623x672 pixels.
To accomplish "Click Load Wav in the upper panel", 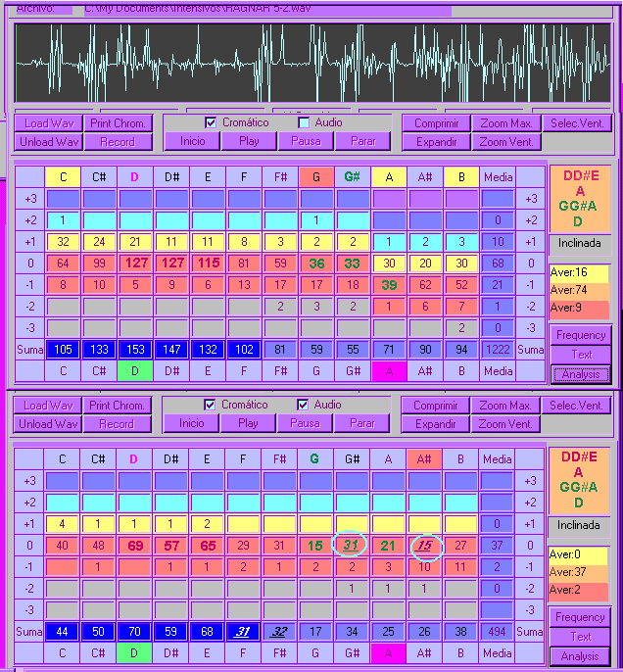I will coord(49,123).
